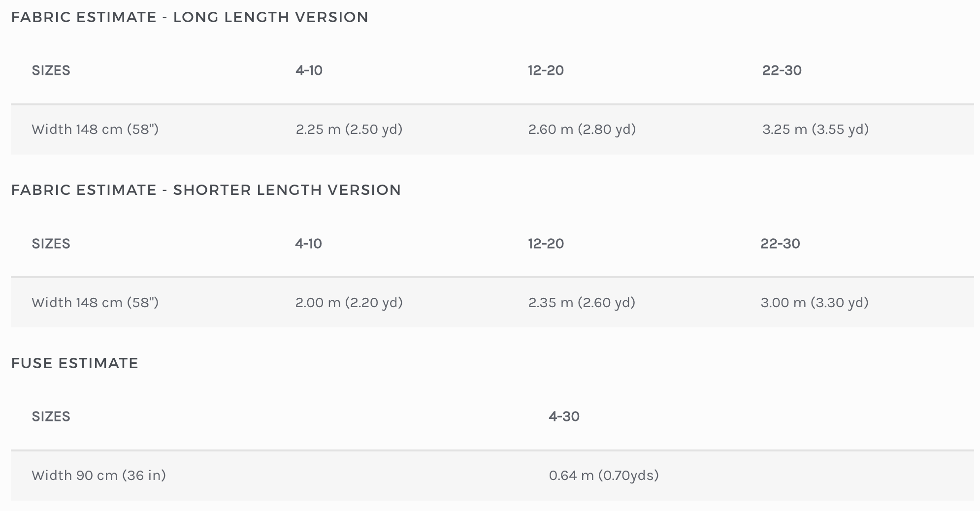Select the 22-30 header in shorter version table
The height and width of the screenshot is (511, 980).
pos(780,244)
